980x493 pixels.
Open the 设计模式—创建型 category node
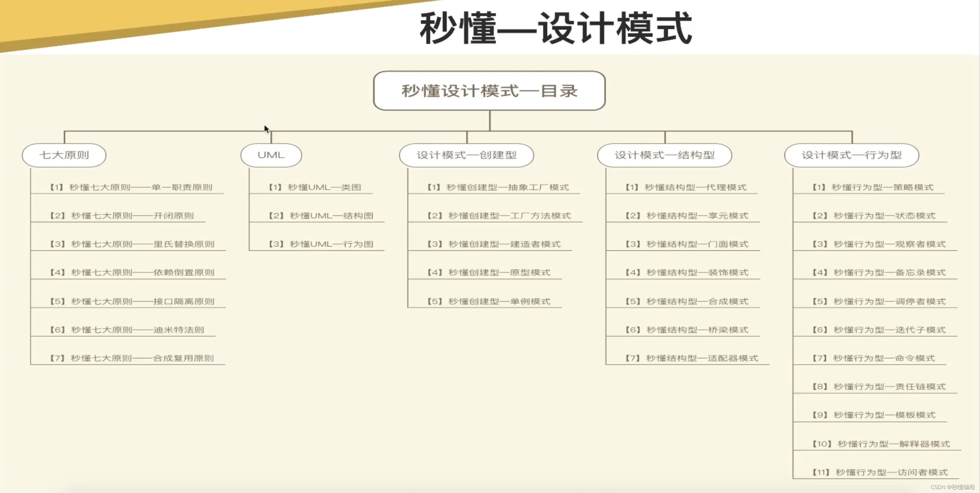(466, 155)
